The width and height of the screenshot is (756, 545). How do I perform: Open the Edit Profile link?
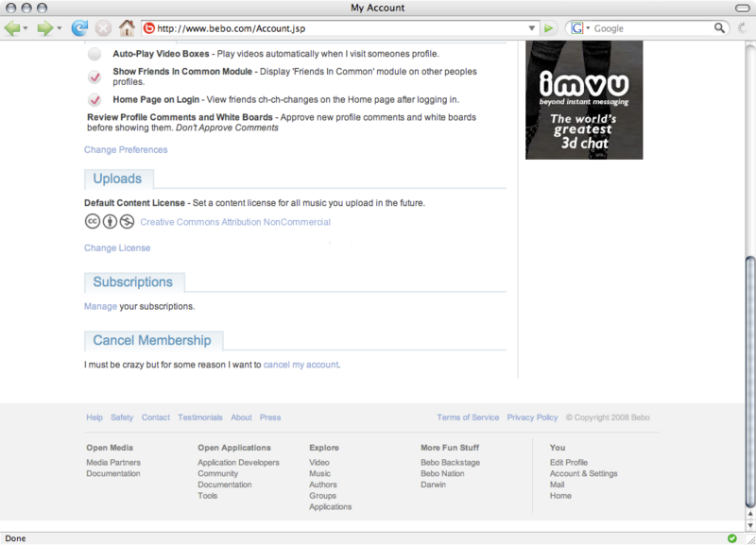[x=569, y=463]
